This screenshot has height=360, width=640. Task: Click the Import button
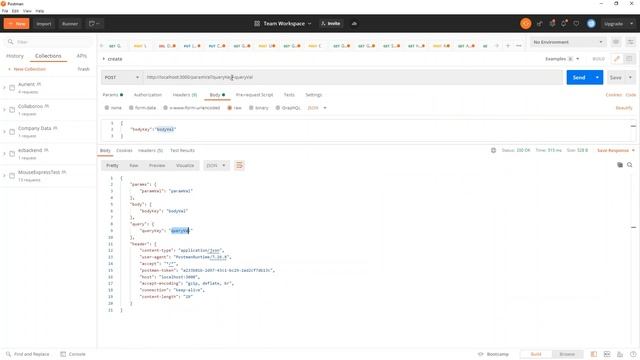pos(44,24)
